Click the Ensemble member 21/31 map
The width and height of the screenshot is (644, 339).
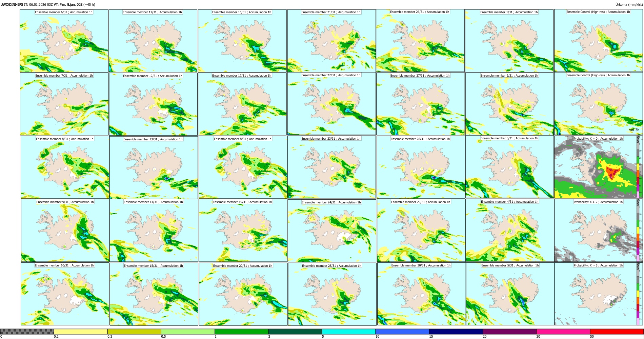click(x=331, y=41)
